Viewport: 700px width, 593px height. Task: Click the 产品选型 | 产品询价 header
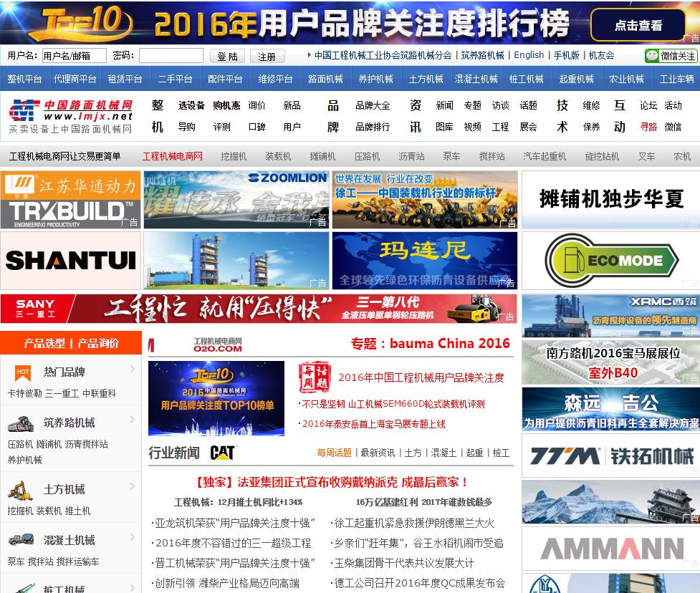pos(71,343)
